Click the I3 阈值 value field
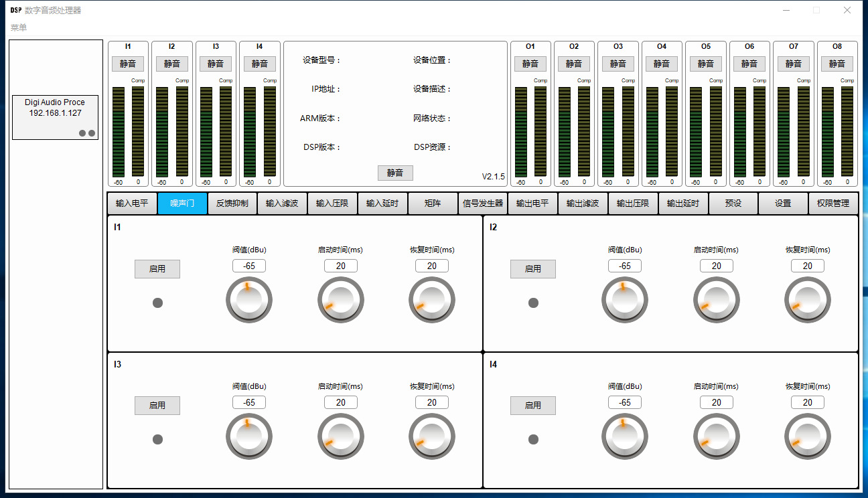 (x=249, y=402)
